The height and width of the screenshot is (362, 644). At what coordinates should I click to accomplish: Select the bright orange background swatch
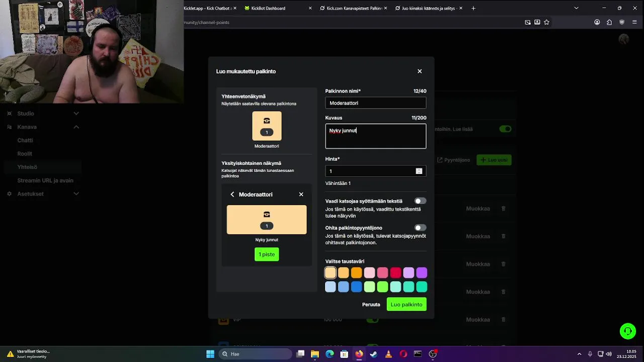tap(356, 273)
